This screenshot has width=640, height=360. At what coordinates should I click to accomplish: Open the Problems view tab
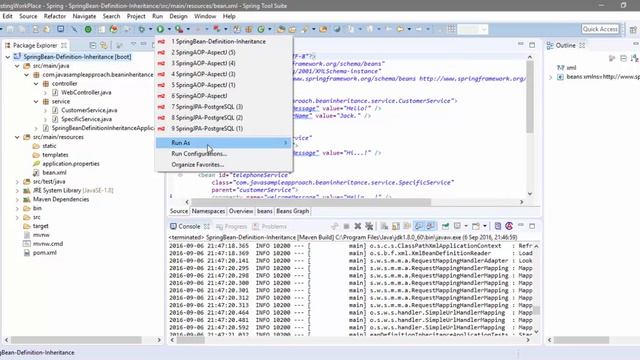pyautogui.click(x=269, y=227)
